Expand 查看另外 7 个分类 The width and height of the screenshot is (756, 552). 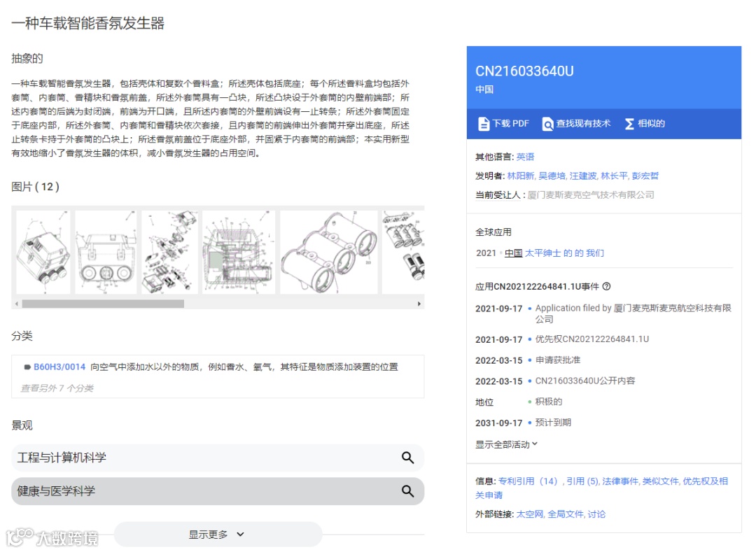pyautogui.click(x=57, y=388)
